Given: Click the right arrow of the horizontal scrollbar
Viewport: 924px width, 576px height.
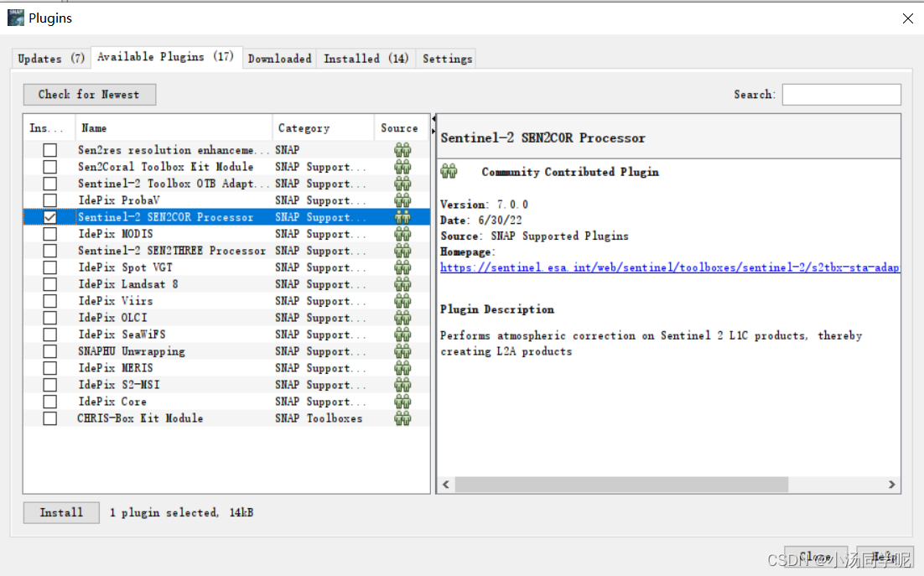Looking at the screenshot, I should pyautogui.click(x=892, y=485).
